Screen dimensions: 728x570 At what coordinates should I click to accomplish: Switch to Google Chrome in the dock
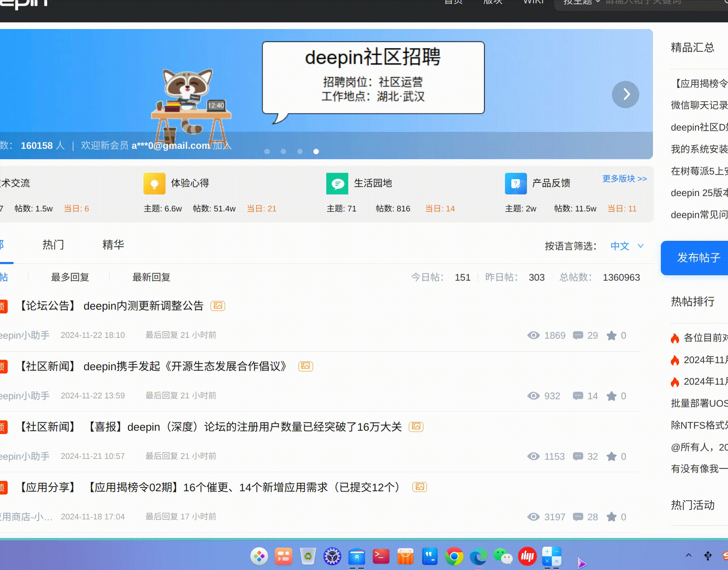point(454,556)
